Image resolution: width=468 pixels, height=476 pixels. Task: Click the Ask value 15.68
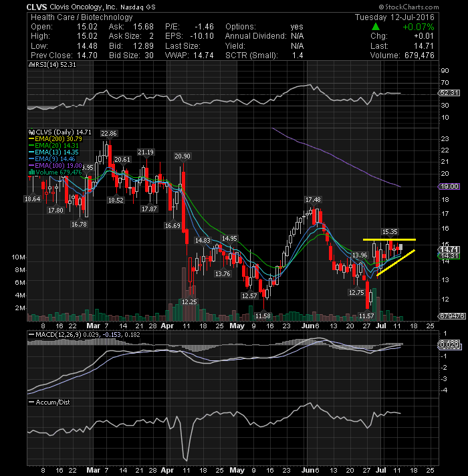coord(143,27)
